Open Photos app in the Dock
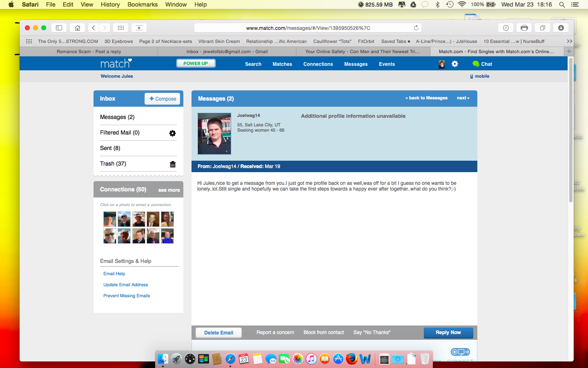 [x=298, y=359]
